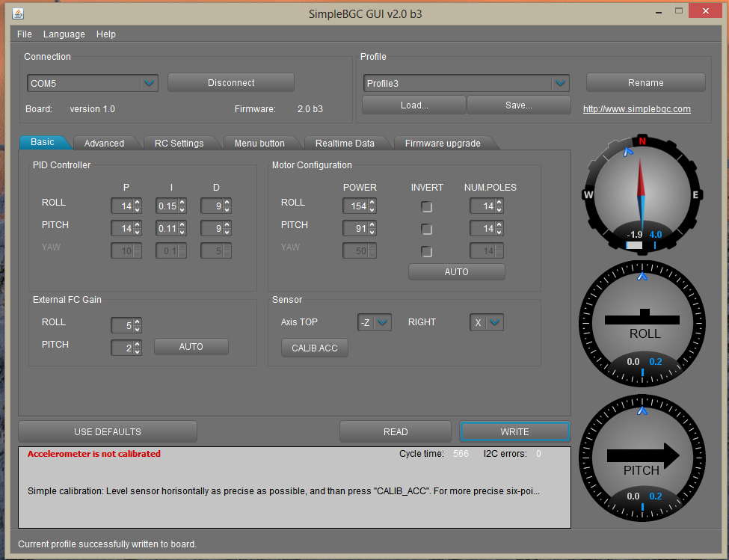Switch to the Firmware upgrade tab
Image resolution: width=729 pixels, height=560 pixels.
point(443,143)
